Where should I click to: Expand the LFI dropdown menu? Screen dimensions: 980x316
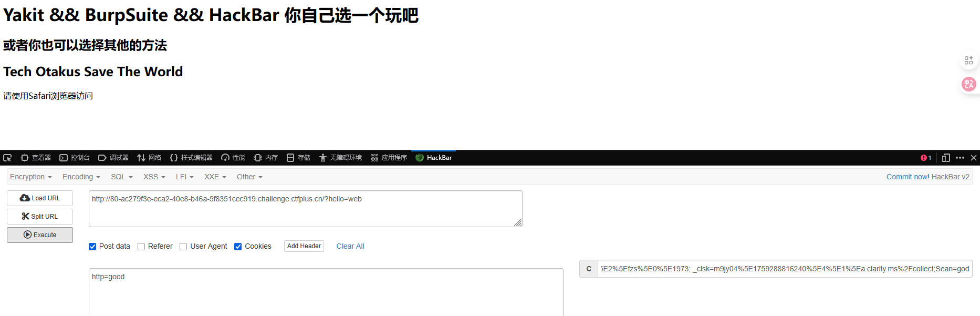pyautogui.click(x=185, y=177)
